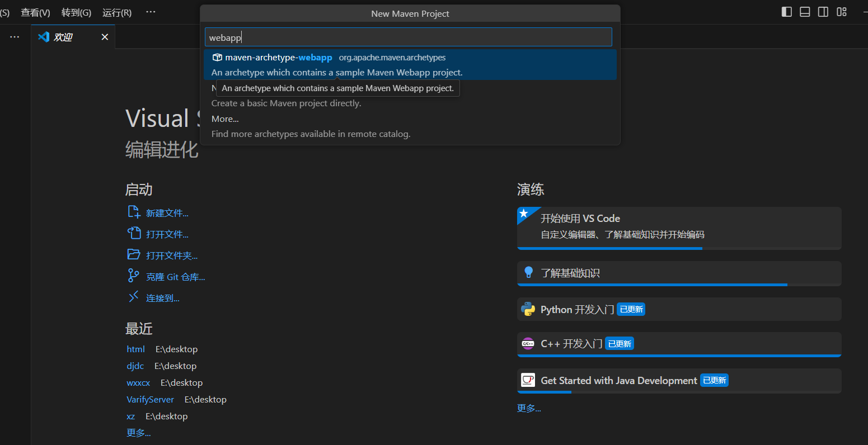Click the remote connect icon beside 连接到
Image resolution: width=868 pixels, height=445 pixels.
pos(134,297)
